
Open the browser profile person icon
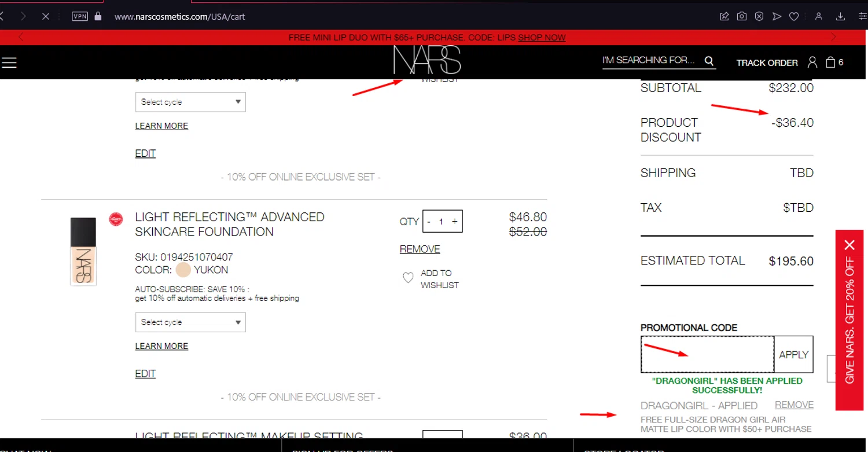(x=819, y=16)
